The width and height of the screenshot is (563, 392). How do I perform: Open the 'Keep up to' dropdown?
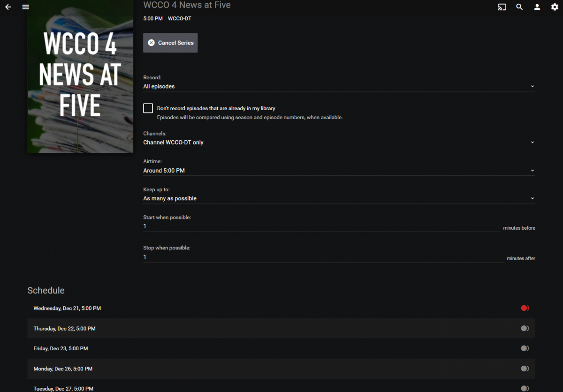pyautogui.click(x=339, y=198)
